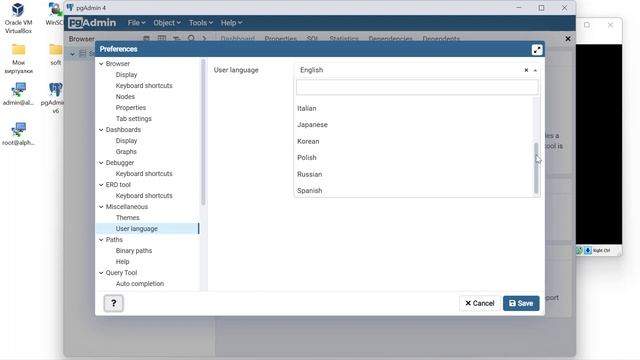Viewport: 640px width, 360px height.
Task: Select Display under Dashboards
Action: pyautogui.click(x=126, y=141)
